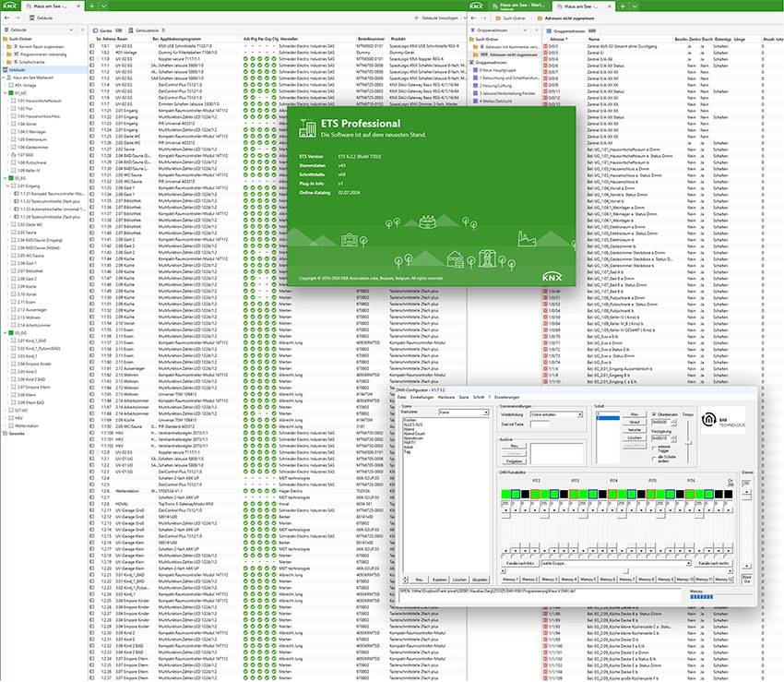Click the DMX channel horizontal scrollbar
The height and width of the screenshot is (682, 784).
(617, 570)
